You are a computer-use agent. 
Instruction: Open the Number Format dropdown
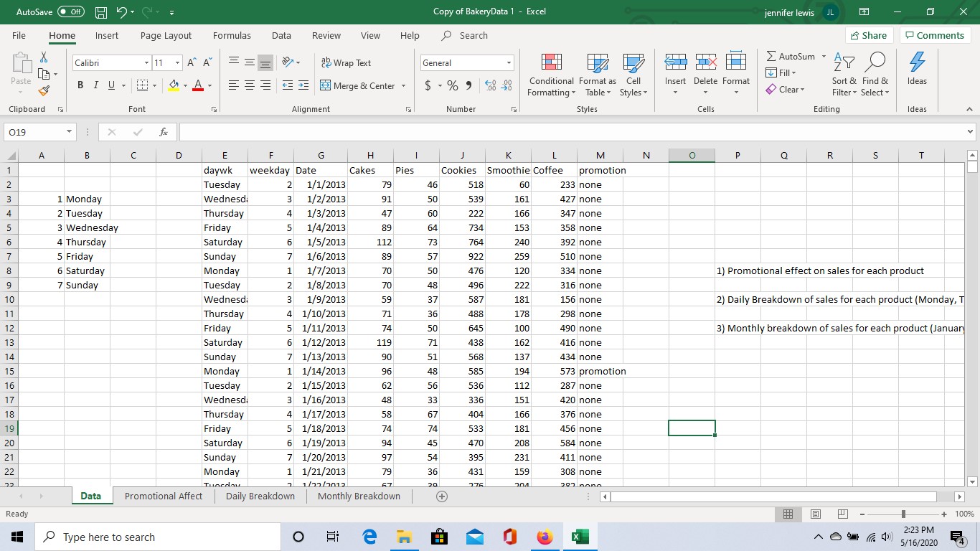[508, 62]
